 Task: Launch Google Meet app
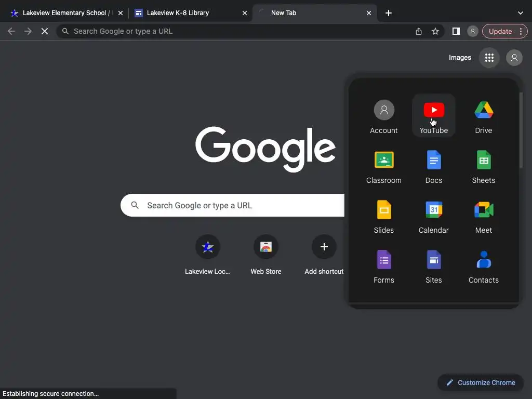point(484,216)
